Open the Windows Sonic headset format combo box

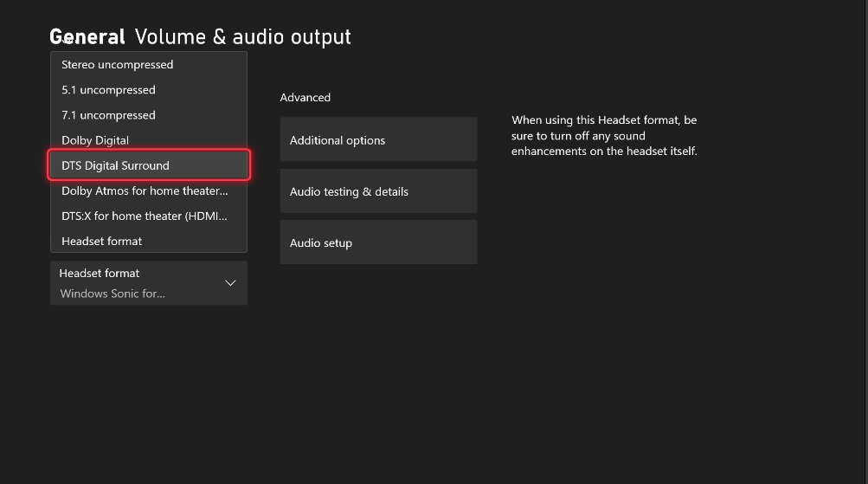click(149, 283)
